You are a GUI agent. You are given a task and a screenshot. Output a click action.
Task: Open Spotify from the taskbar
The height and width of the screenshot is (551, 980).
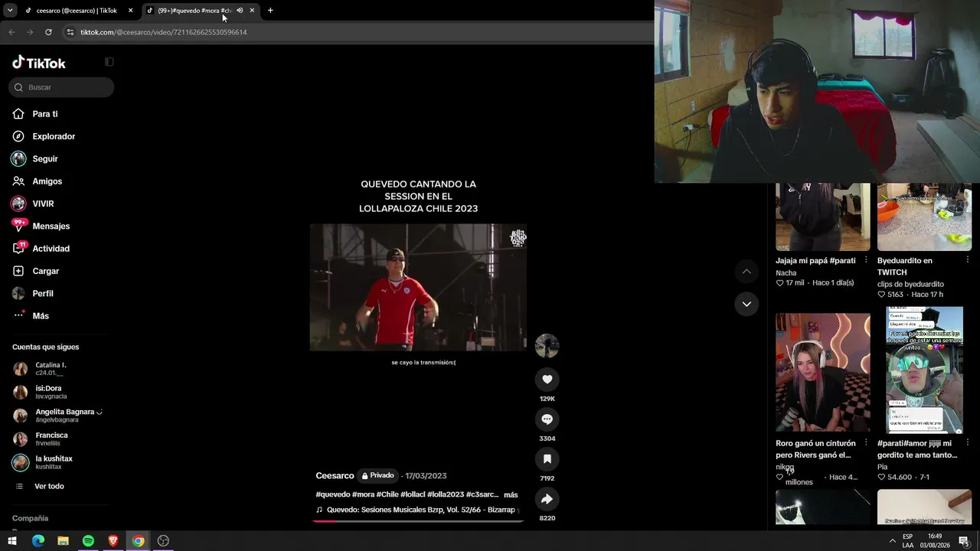pyautogui.click(x=88, y=541)
